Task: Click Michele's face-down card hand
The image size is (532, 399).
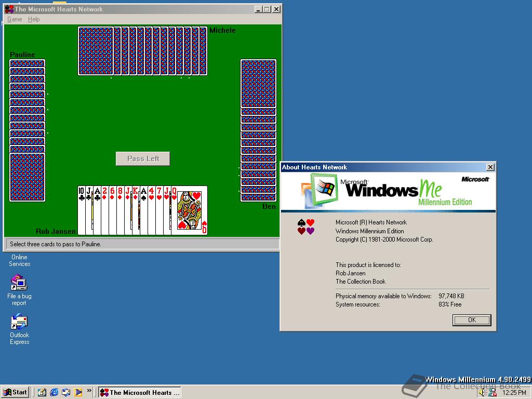Action: pos(142,51)
